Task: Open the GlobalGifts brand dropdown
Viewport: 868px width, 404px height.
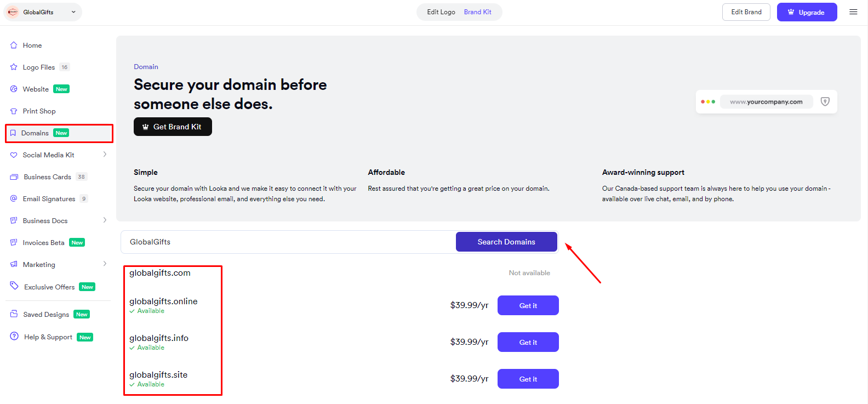Action: pyautogui.click(x=43, y=12)
